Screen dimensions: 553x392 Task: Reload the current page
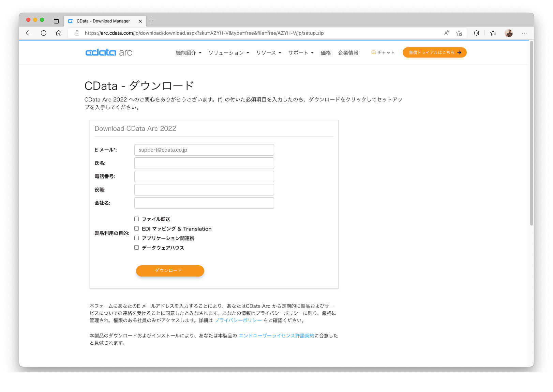44,33
